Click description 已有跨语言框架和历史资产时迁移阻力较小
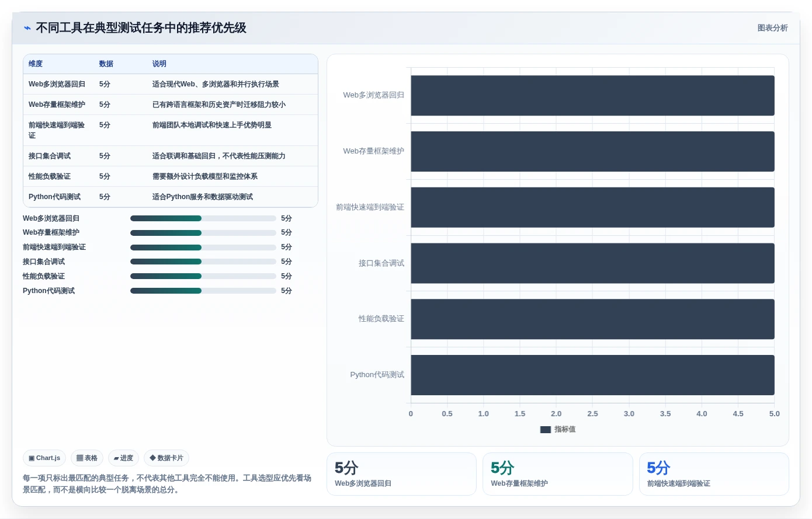812x519 pixels. [219, 105]
